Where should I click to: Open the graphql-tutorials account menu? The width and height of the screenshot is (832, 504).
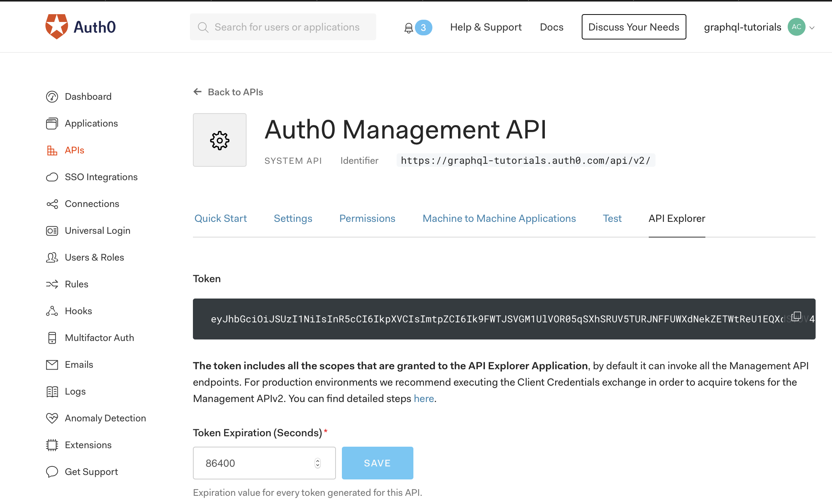pyautogui.click(x=759, y=27)
